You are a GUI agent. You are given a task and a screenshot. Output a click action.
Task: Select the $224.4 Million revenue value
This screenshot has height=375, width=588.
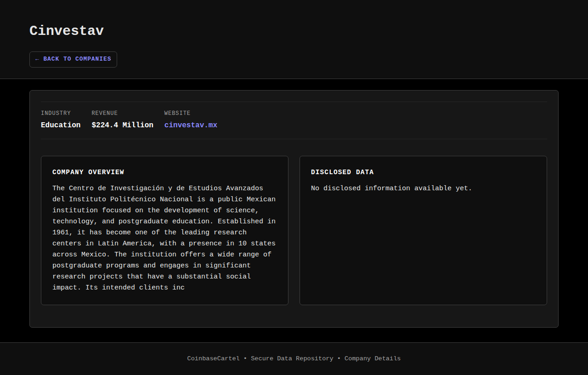click(122, 125)
